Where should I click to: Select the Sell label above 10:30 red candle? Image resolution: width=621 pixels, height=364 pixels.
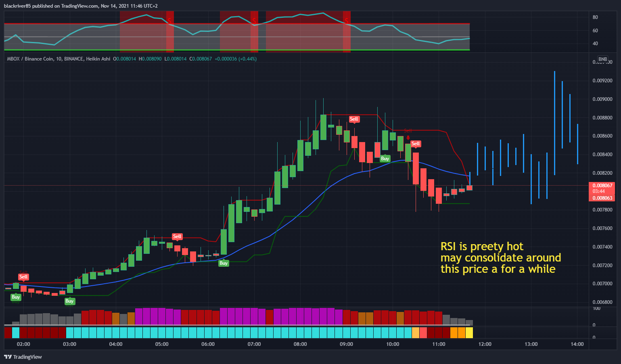pos(416,144)
